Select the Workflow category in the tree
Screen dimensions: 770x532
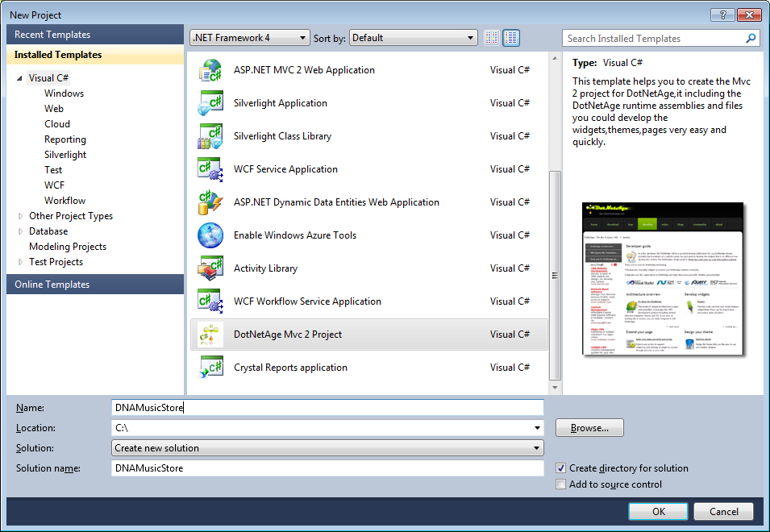pos(65,201)
